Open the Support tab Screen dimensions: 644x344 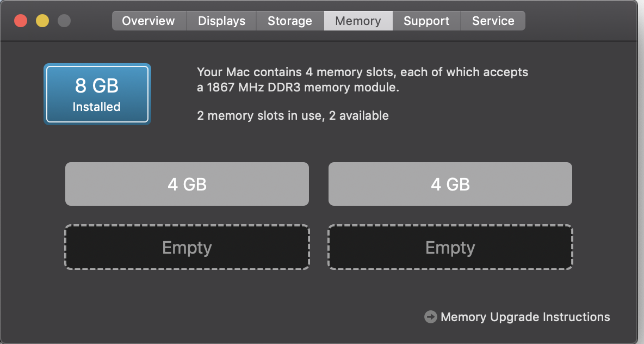coord(427,21)
